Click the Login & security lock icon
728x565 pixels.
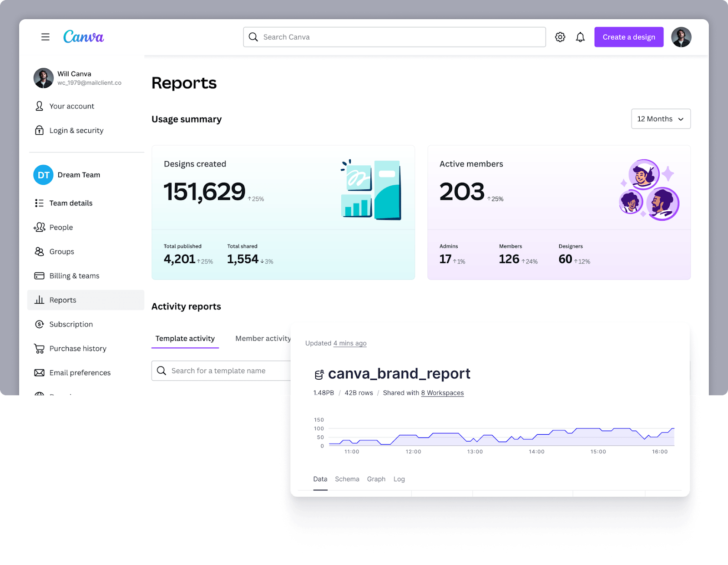click(40, 130)
